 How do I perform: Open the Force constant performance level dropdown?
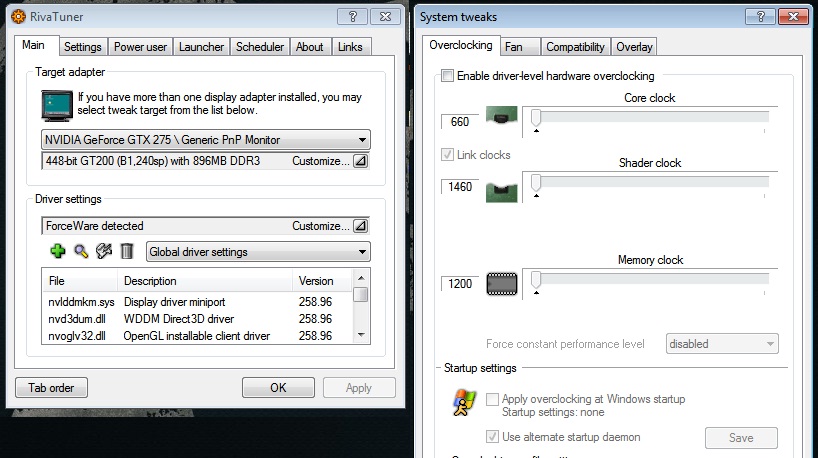pos(722,344)
